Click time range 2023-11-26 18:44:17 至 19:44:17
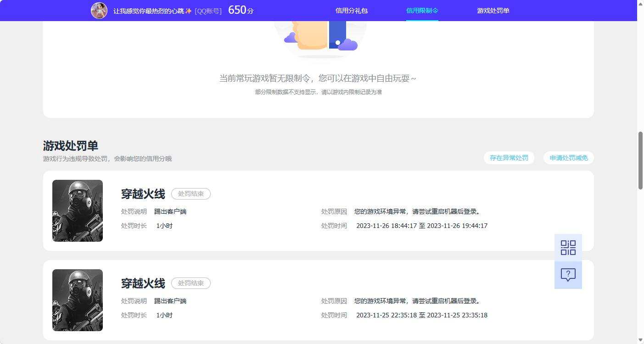 (422, 226)
